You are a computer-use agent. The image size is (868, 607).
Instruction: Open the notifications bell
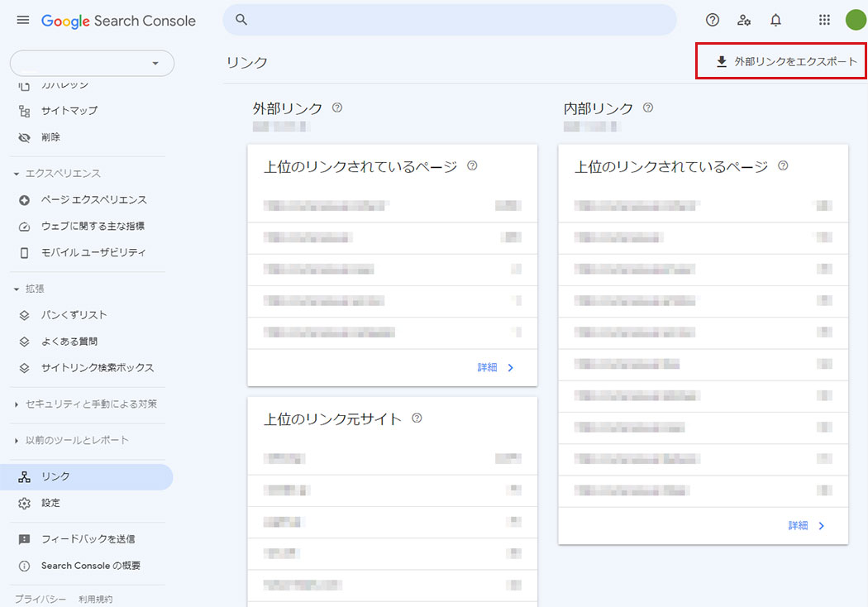click(775, 21)
